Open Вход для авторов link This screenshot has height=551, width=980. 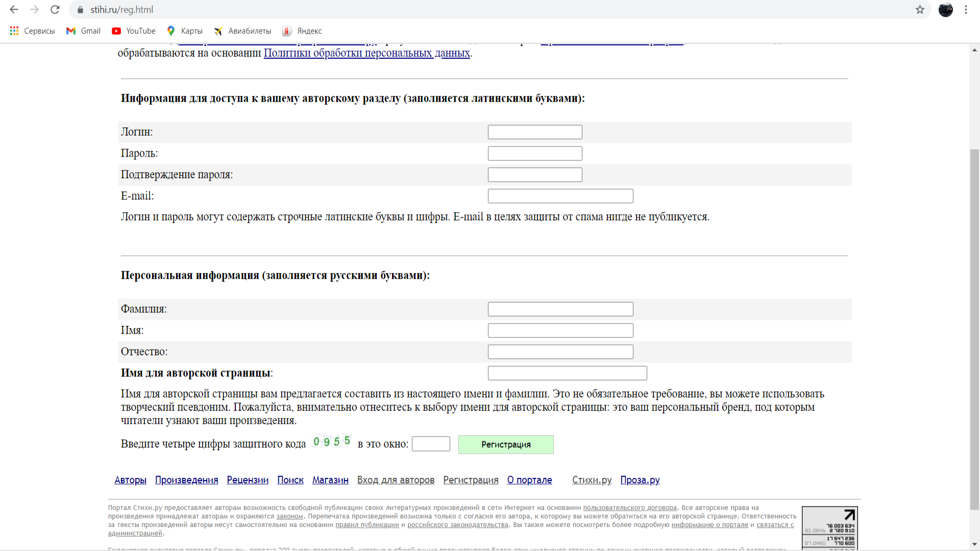click(396, 480)
